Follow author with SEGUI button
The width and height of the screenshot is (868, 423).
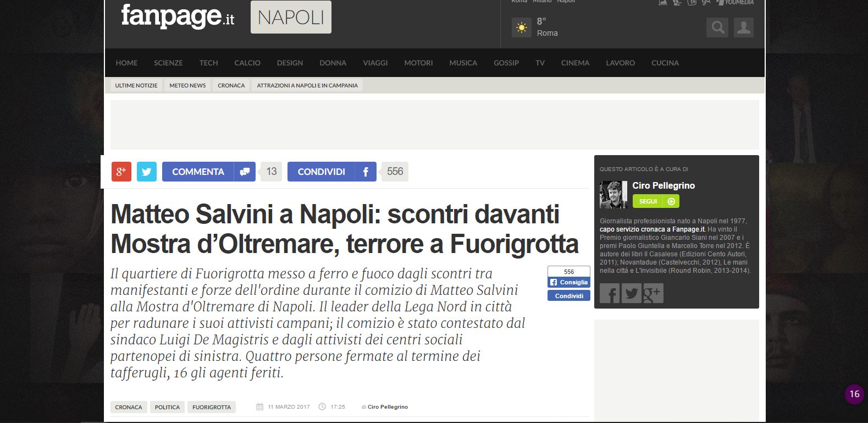(x=656, y=201)
